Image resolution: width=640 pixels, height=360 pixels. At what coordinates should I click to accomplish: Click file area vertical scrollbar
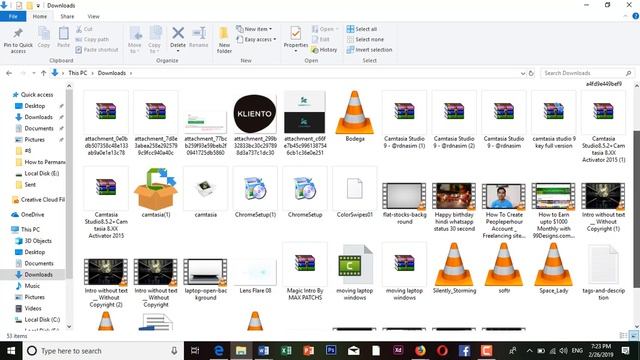tap(636, 208)
